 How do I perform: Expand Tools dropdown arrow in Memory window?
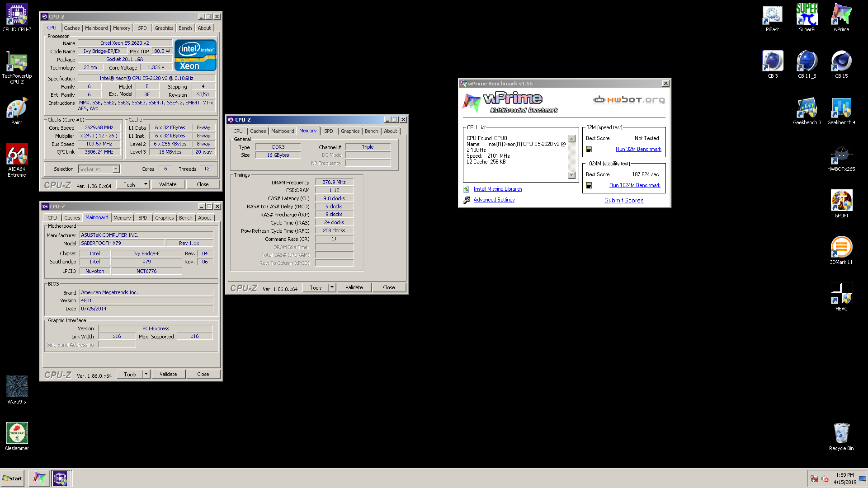pos(332,287)
